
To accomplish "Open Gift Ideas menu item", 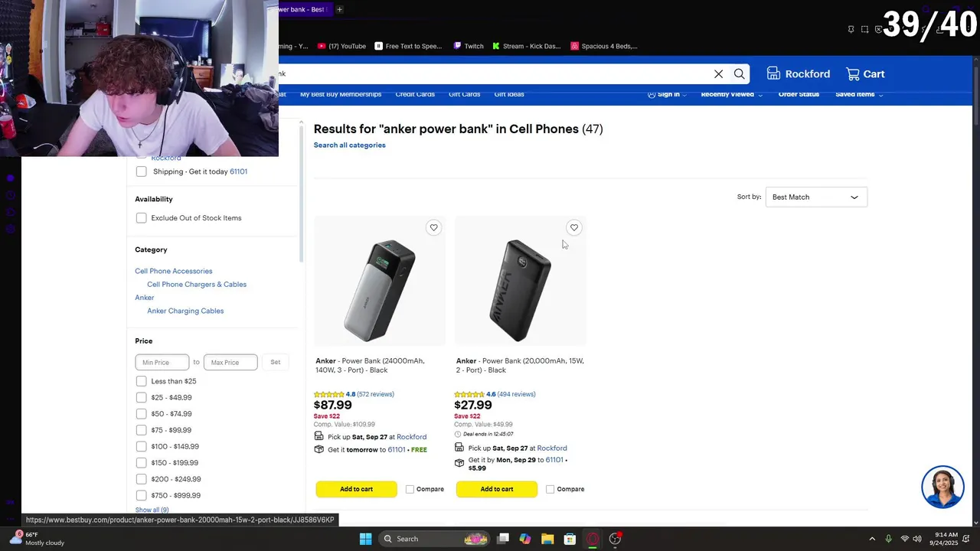I will point(509,94).
